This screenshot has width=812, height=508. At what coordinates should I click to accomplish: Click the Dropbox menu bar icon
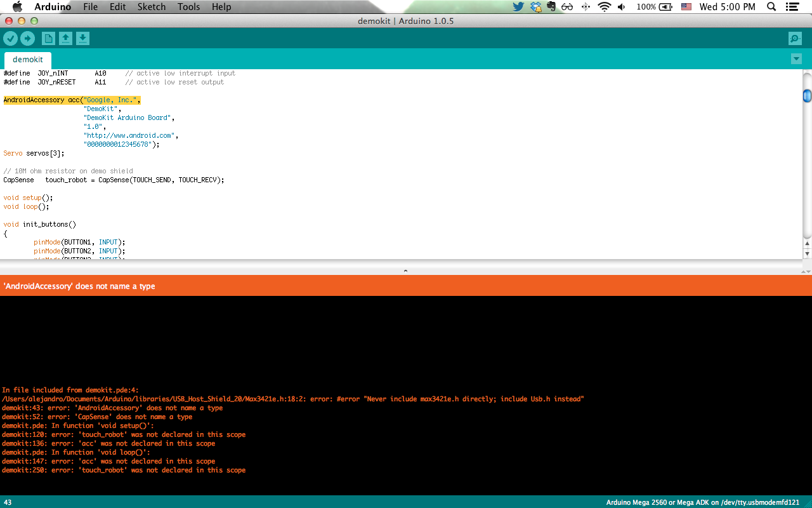pos(537,7)
